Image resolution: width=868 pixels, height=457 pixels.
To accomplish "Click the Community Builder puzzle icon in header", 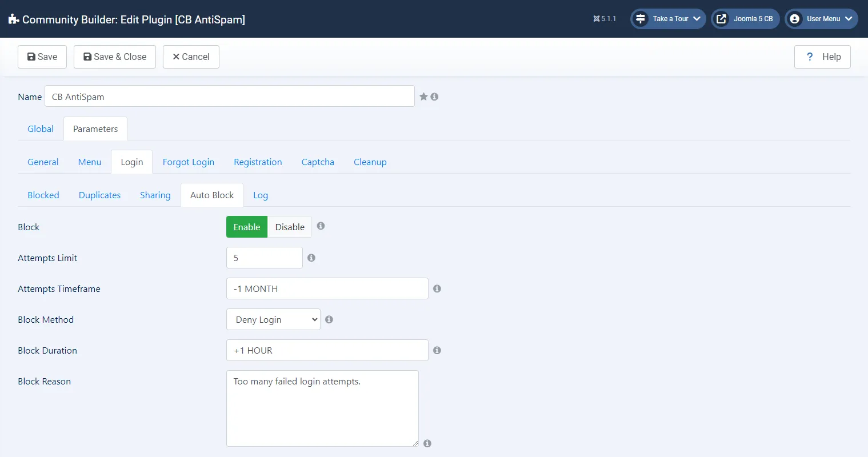I will click(14, 19).
